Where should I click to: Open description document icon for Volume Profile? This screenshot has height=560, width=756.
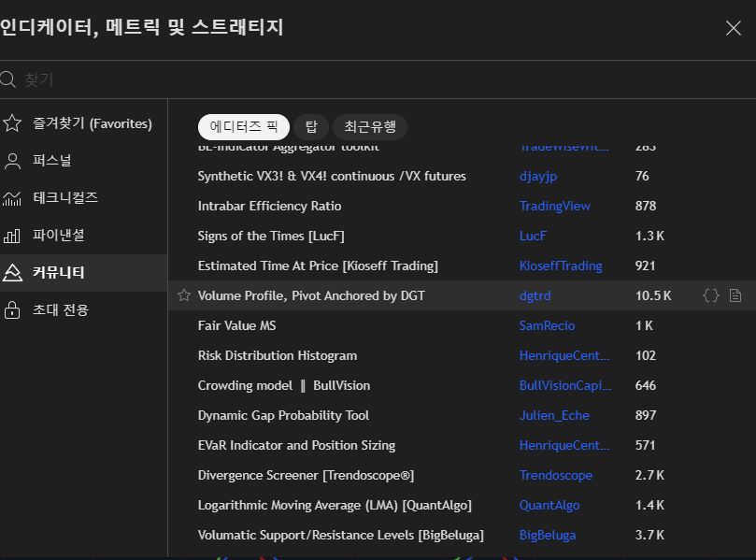735,295
